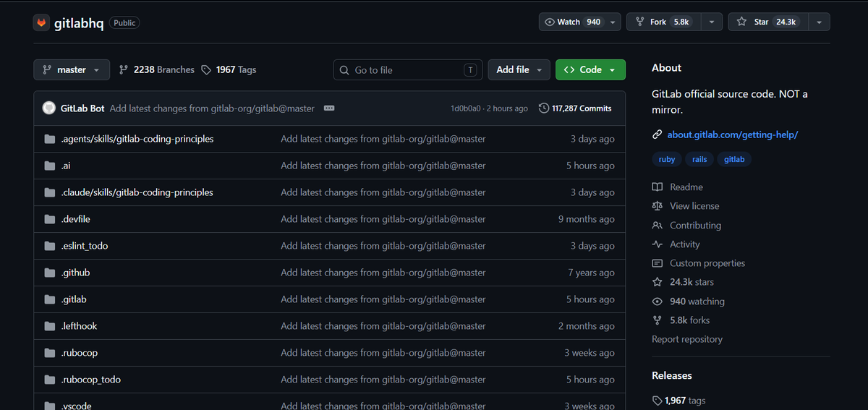Click the Contributing people icon
Image resolution: width=868 pixels, height=410 pixels.
[657, 225]
